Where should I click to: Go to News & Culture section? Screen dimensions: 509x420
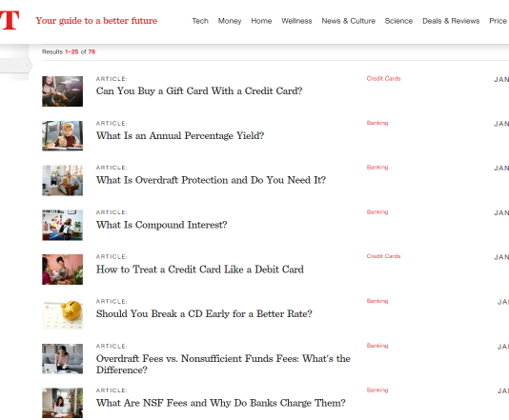(348, 21)
